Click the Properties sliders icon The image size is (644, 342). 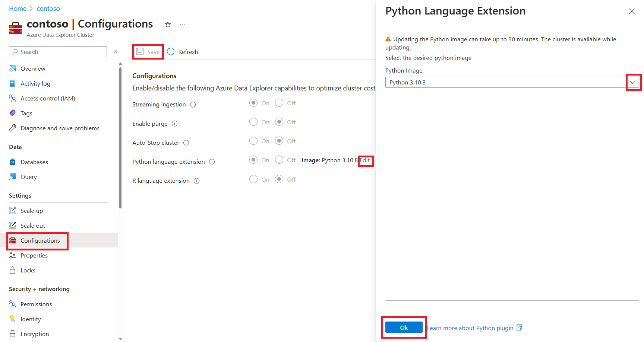13,255
